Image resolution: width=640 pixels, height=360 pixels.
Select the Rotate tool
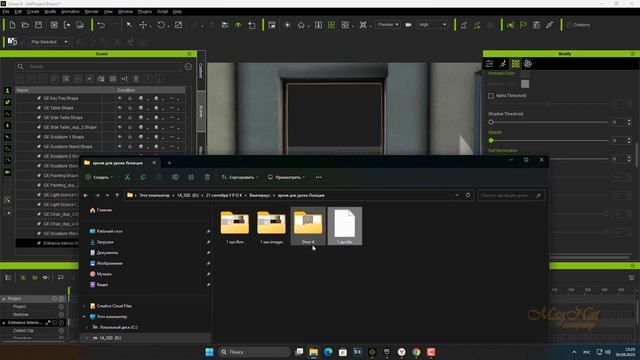pos(161,25)
